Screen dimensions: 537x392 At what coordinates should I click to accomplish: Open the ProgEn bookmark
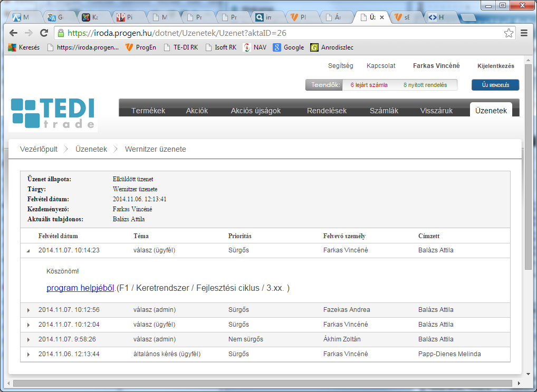click(x=141, y=47)
